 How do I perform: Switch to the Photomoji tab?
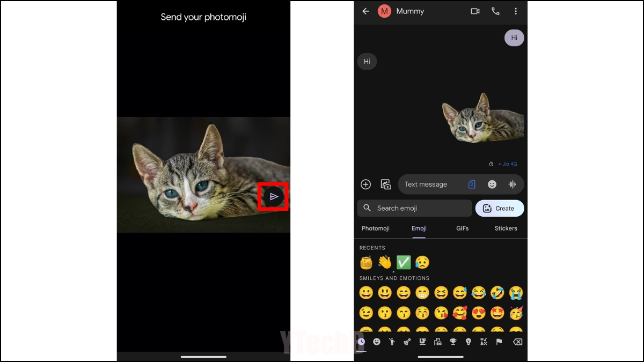[376, 228]
